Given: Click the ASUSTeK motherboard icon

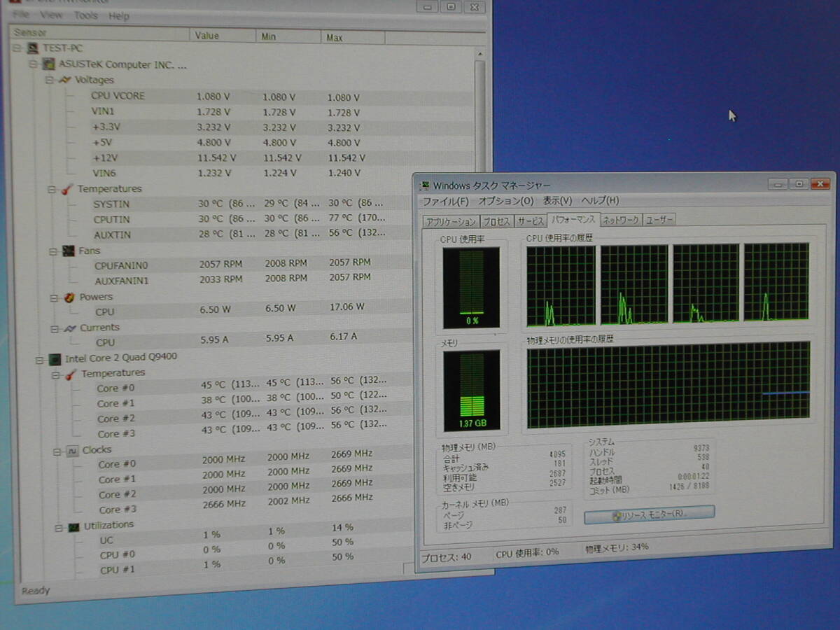Looking at the screenshot, I should [48, 64].
